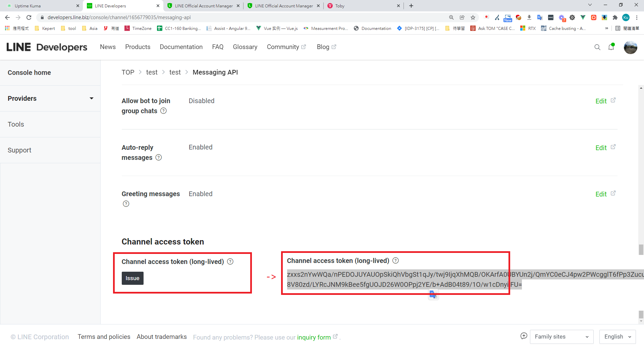Expand the Providers sidebar section
644x356 pixels.
coord(50,98)
